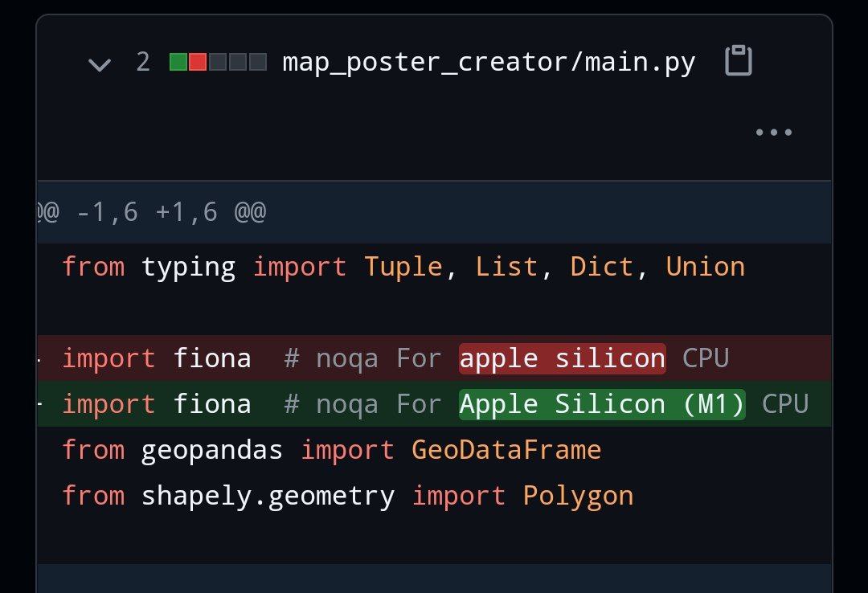Image resolution: width=868 pixels, height=593 pixels.
Task: Click the green diffstat square
Action: pyautogui.click(x=178, y=62)
